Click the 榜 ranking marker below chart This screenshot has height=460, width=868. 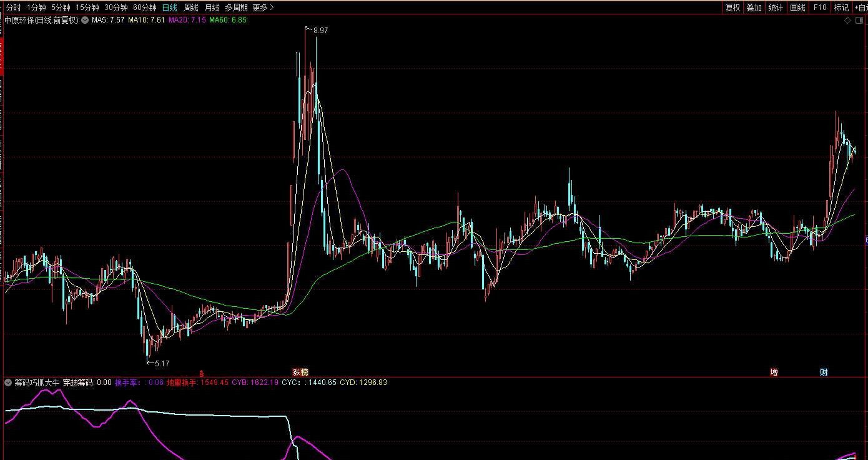(x=304, y=372)
